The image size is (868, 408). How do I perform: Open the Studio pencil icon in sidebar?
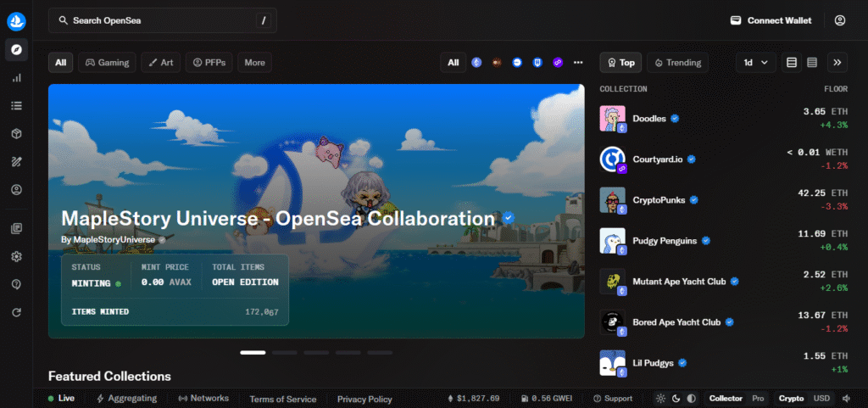[17, 162]
